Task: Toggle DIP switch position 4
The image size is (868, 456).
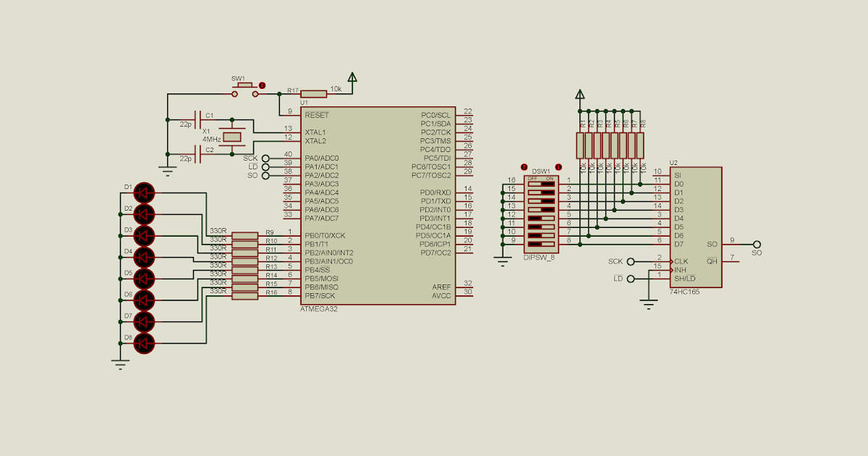Action: (x=541, y=210)
